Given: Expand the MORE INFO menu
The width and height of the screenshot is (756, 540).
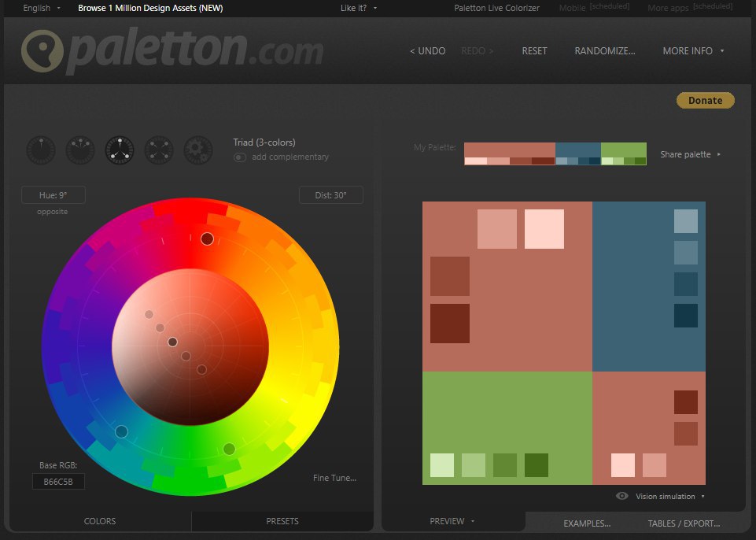Looking at the screenshot, I should [x=693, y=50].
